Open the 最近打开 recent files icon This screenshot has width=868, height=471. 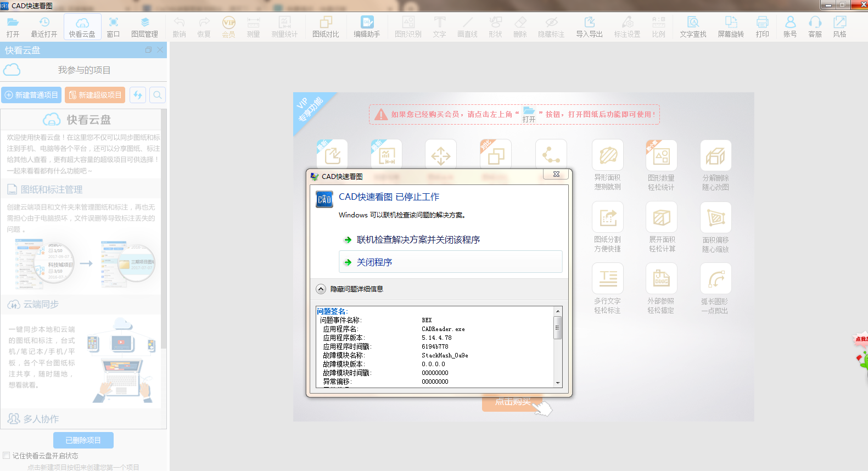click(44, 27)
